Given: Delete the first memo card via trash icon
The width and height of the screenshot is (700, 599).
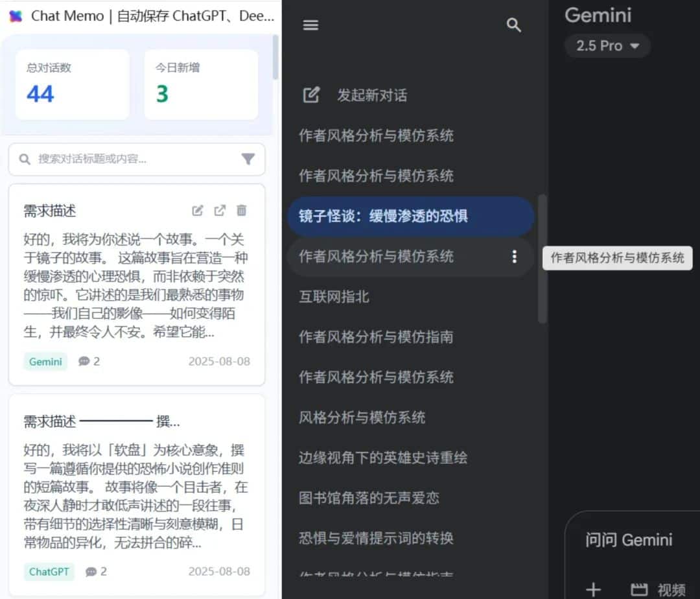Looking at the screenshot, I should pos(242,211).
